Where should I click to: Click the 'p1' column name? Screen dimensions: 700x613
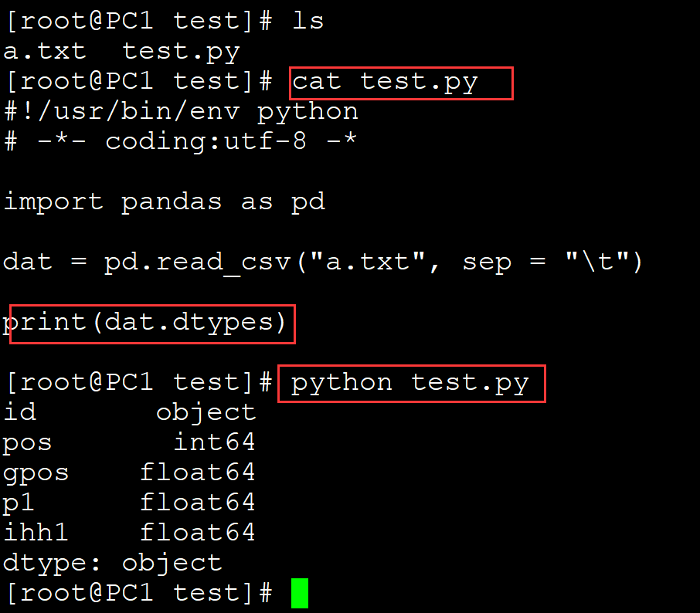point(19,503)
